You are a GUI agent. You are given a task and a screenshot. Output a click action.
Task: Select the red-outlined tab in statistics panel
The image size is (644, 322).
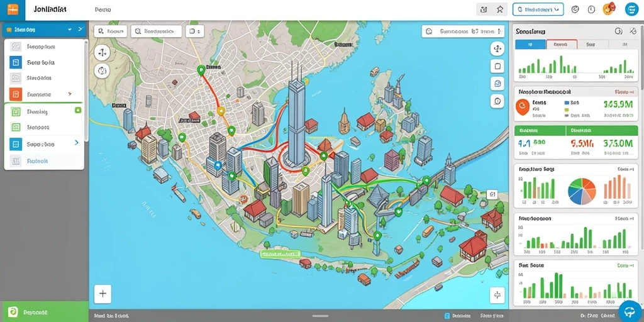562,45
